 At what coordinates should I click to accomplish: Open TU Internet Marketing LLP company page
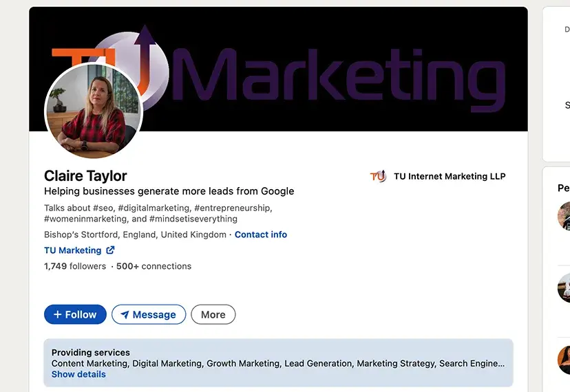(450, 176)
